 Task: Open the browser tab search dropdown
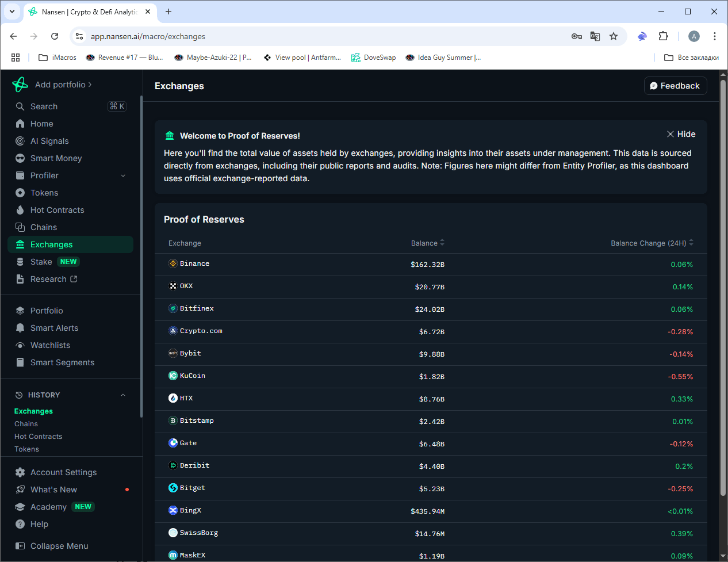12,12
